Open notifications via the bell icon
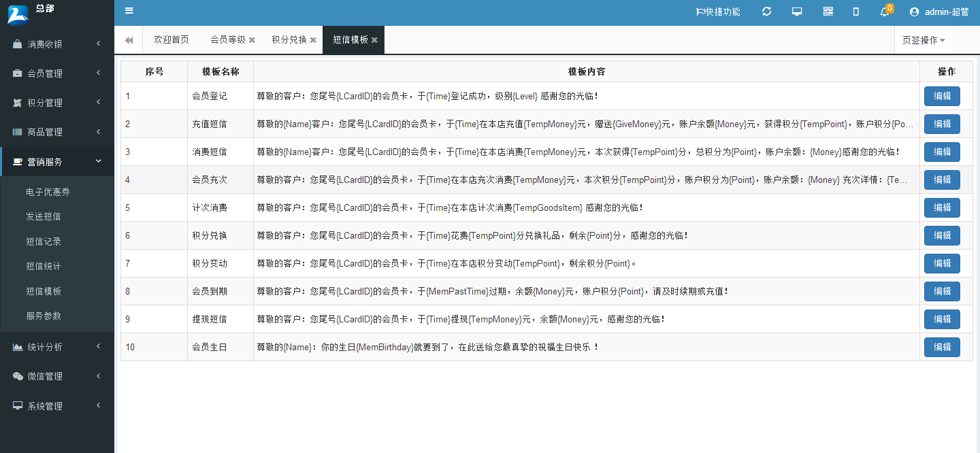 pyautogui.click(x=883, y=12)
